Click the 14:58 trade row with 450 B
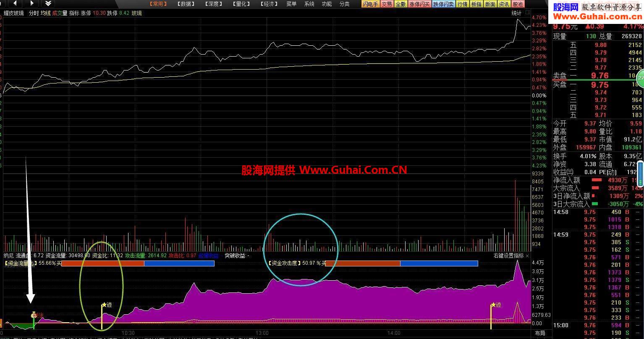Image resolution: width=644 pixels, height=339 pixels. [x=598, y=212]
